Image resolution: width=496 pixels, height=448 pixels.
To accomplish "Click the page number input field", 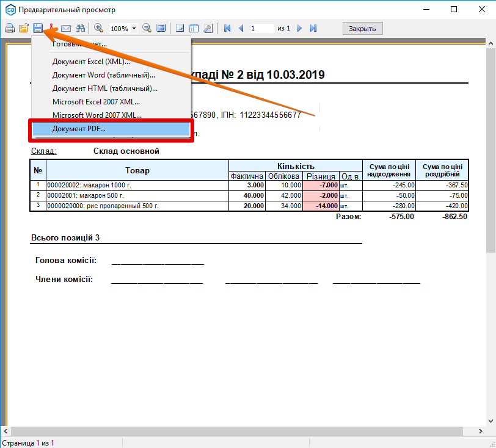I will click(261, 29).
